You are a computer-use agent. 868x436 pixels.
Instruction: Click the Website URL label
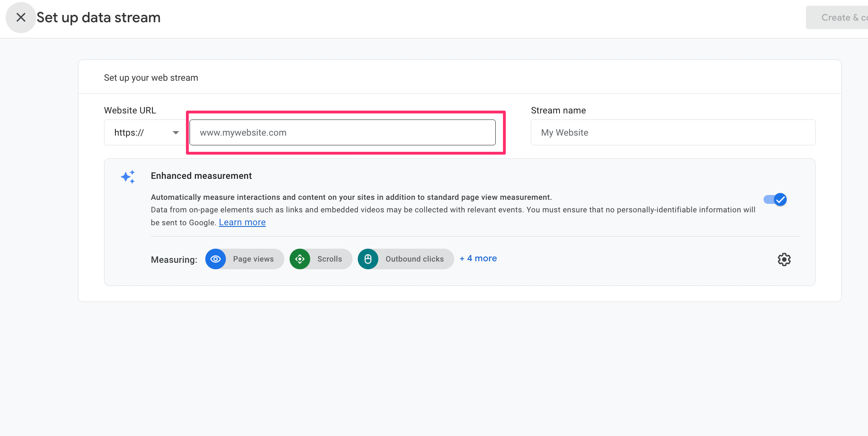pos(130,111)
